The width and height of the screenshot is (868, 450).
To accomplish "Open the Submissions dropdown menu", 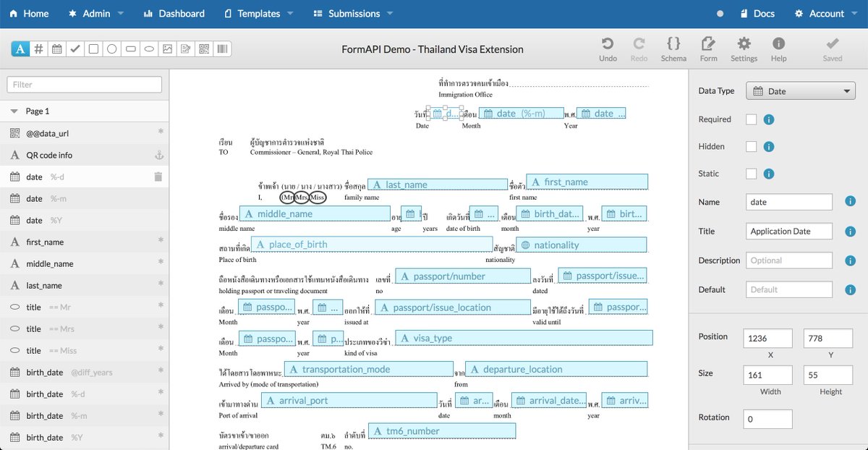I will click(x=353, y=14).
